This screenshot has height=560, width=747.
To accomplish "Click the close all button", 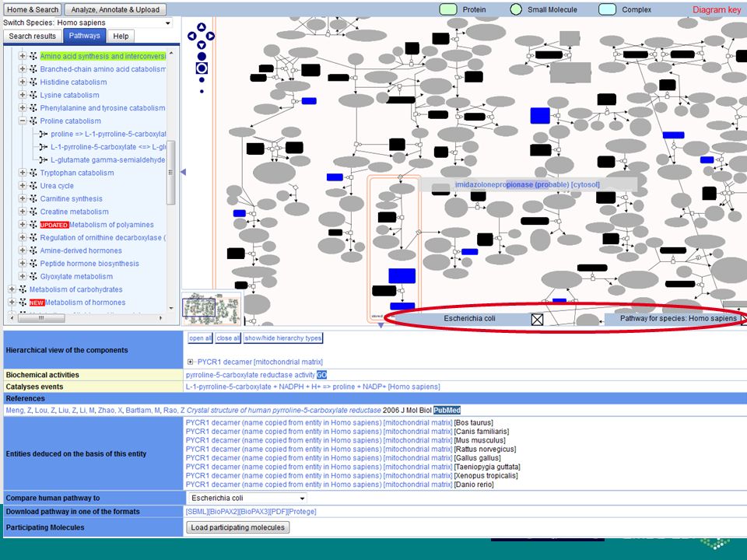I will click(x=228, y=338).
